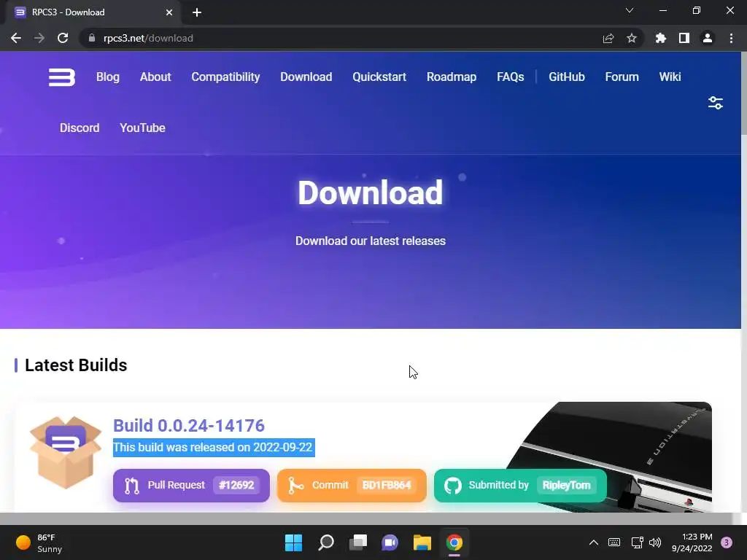This screenshot has height=560, width=747.
Task: Open the FAQs nav item
Action: tap(510, 77)
